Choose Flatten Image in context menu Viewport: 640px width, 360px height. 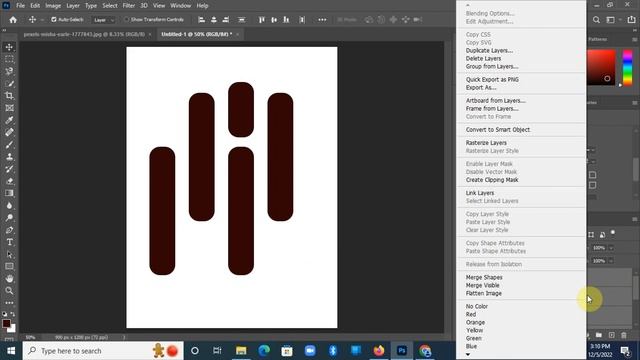(484, 293)
